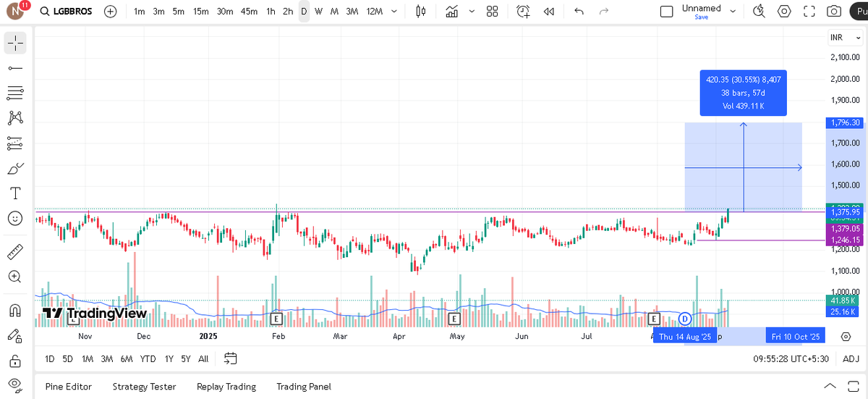Click the Publish button
Viewport: 868px width, 399px height.
tap(858, 12)
